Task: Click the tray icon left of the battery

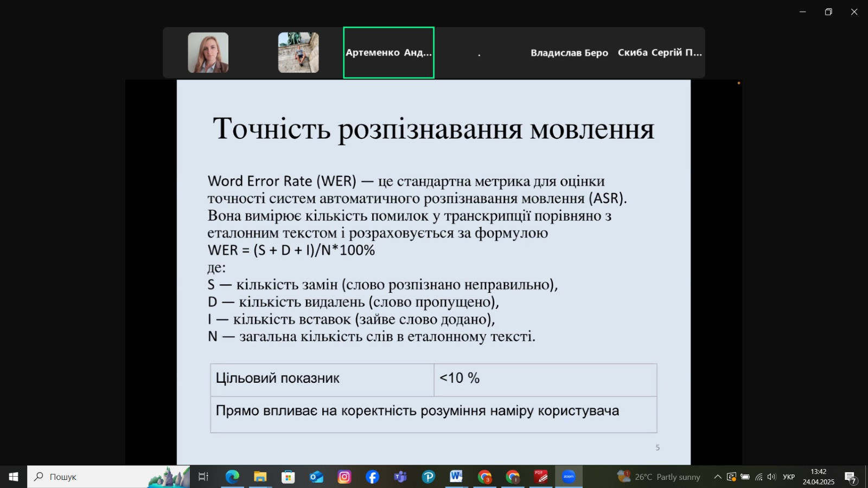Action: click(x=731, y=477)
